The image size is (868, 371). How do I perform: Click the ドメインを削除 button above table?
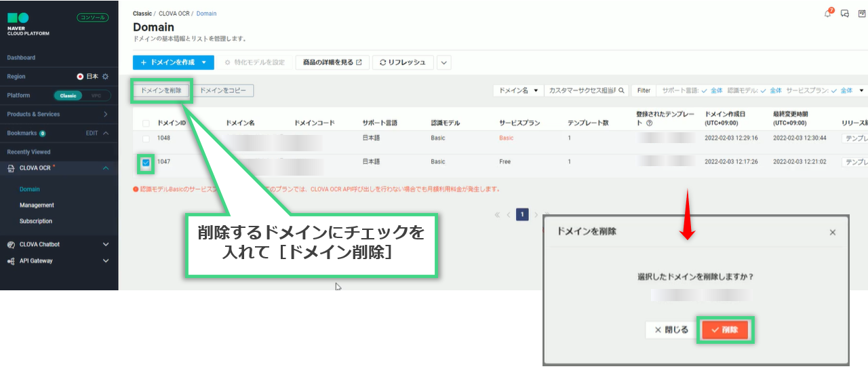click(161, 90)
